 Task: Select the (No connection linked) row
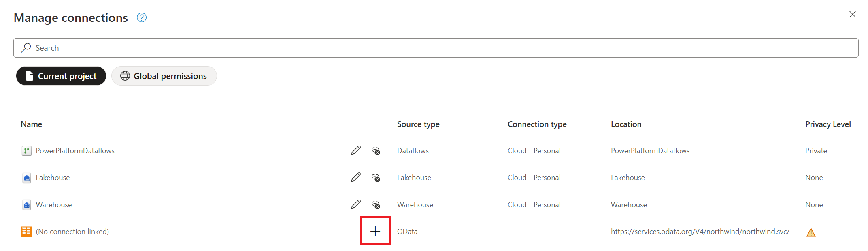tap(436, 231)
